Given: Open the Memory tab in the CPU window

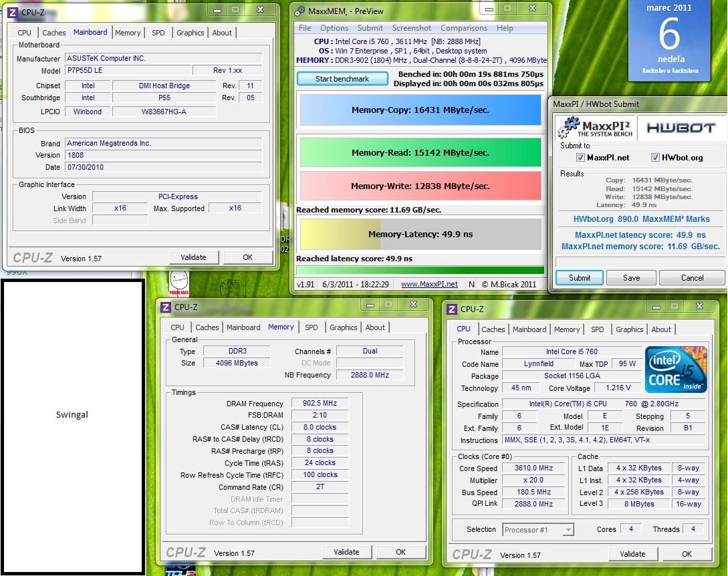Looking at the screenshot, I should pos(567,329).
